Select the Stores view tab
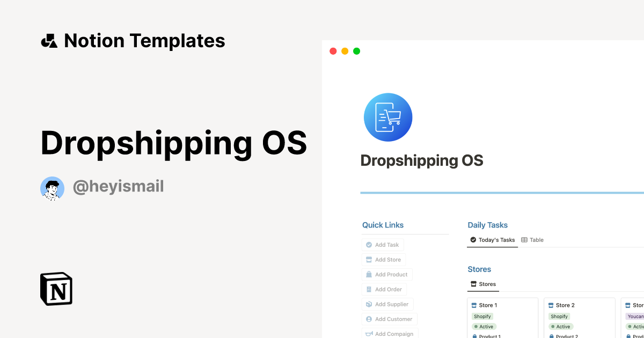 point(483,284)
